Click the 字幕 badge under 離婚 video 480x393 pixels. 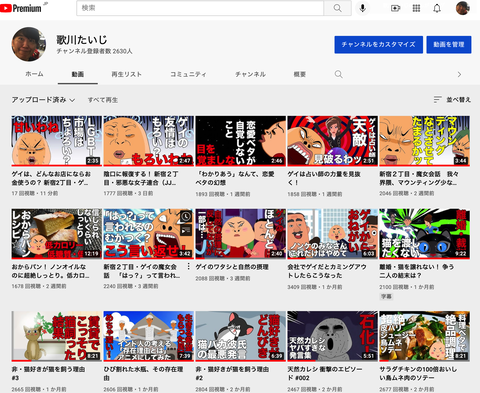tap(386, 296)
